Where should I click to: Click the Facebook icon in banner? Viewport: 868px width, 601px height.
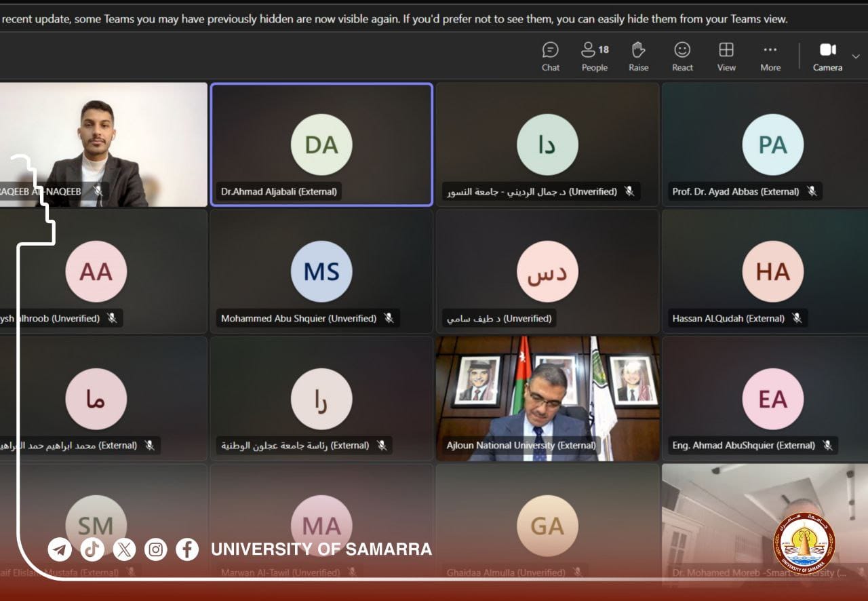click(187, 549)
